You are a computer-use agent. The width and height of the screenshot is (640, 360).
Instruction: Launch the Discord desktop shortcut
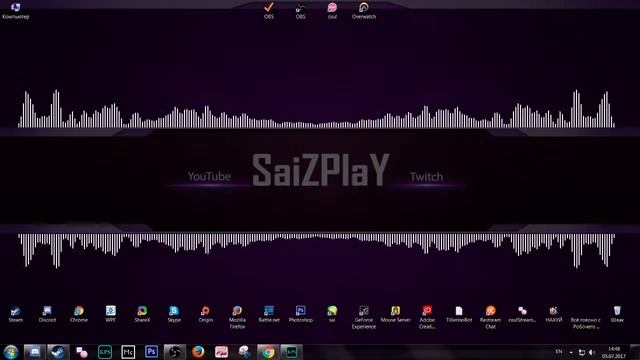(47, 314)
